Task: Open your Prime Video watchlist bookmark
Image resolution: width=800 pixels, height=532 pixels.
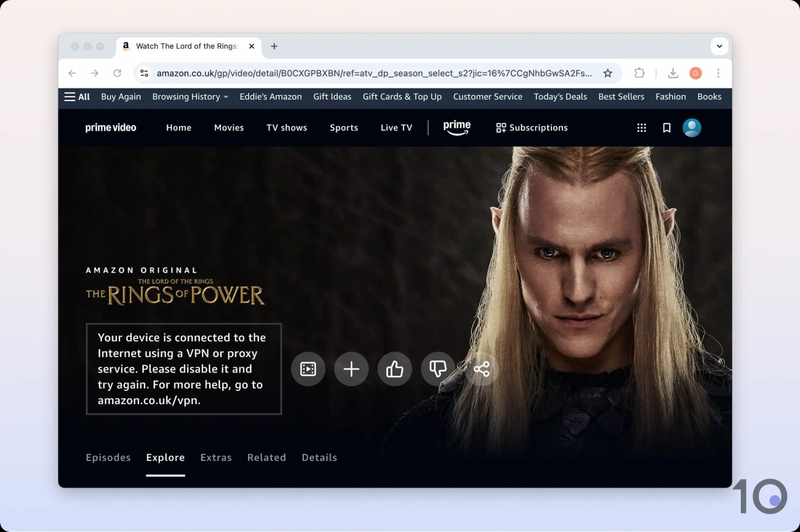Action: [x=666, y=128]
